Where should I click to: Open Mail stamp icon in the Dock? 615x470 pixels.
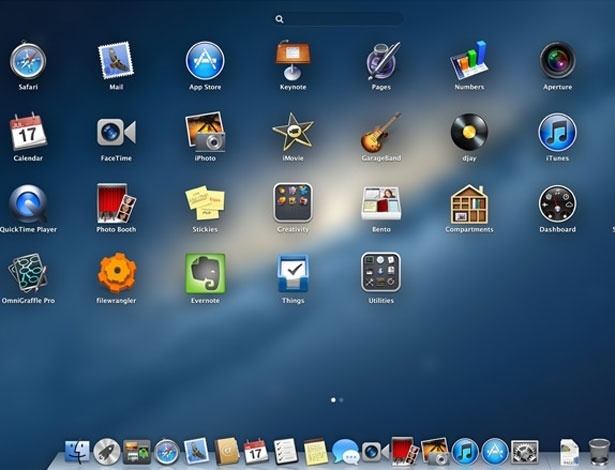[x=196, y=451]
